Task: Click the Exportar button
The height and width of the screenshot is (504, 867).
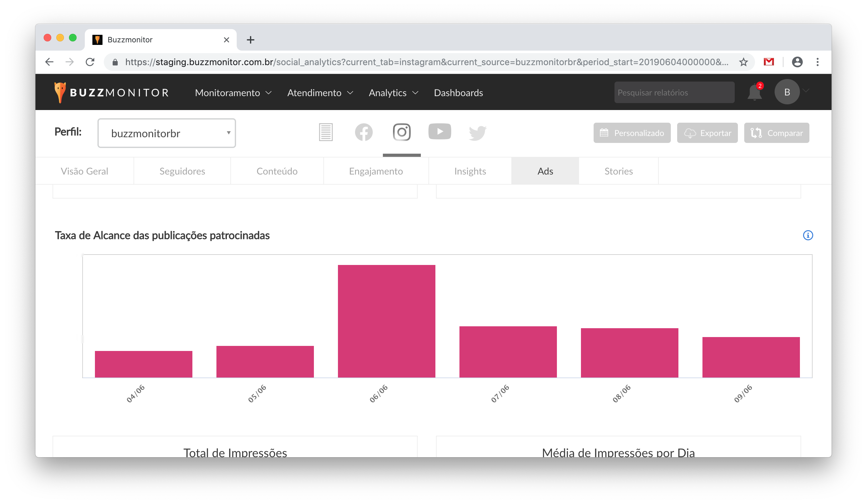Action: click(x=707, y=133)
